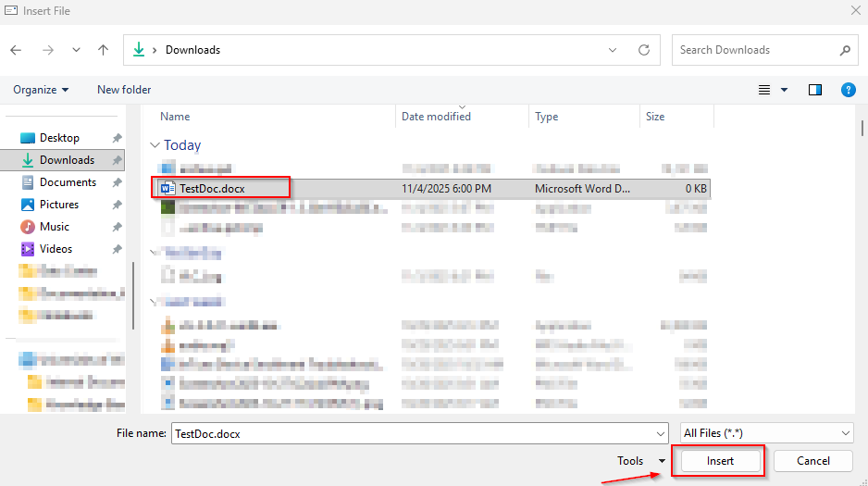Click the forward navigation arrow
Screen dimensions: 868x486
[48, 50]
